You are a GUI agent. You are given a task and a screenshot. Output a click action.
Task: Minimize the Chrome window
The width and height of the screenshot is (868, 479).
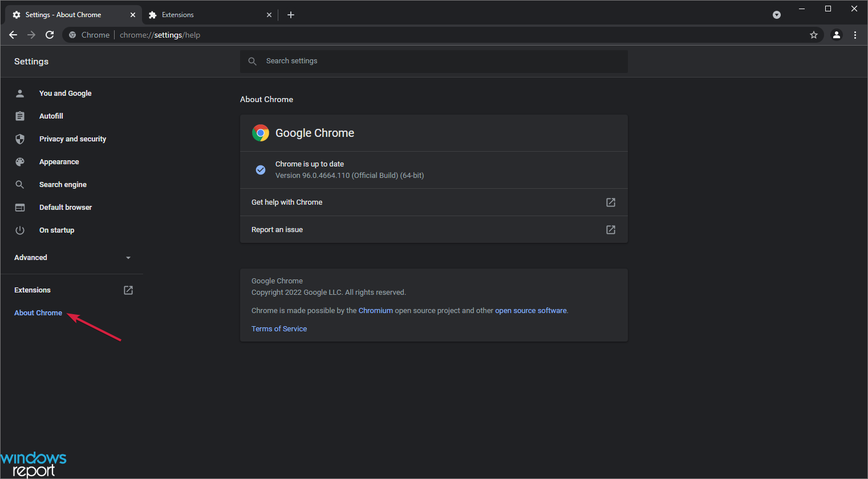pyautogui.click(x=802, y=9)
